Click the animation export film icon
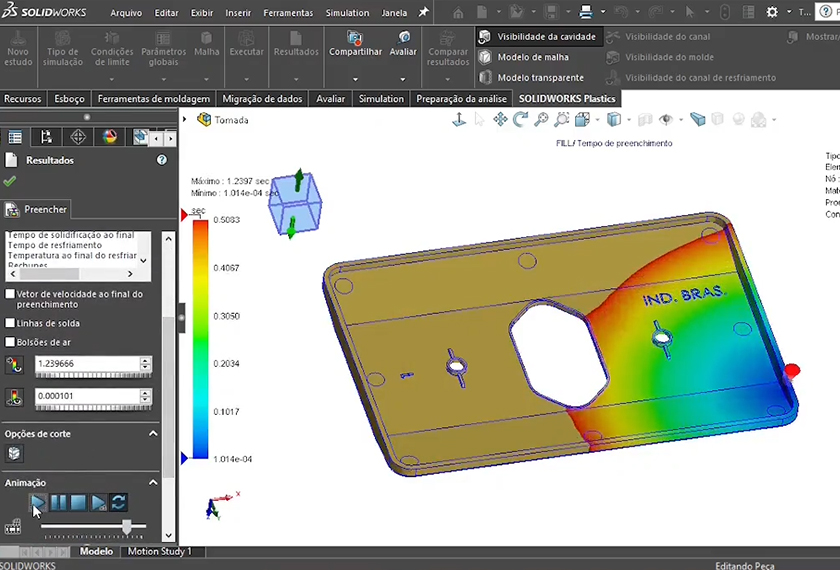This screenshot has width=840, height=570. point(13,527)
